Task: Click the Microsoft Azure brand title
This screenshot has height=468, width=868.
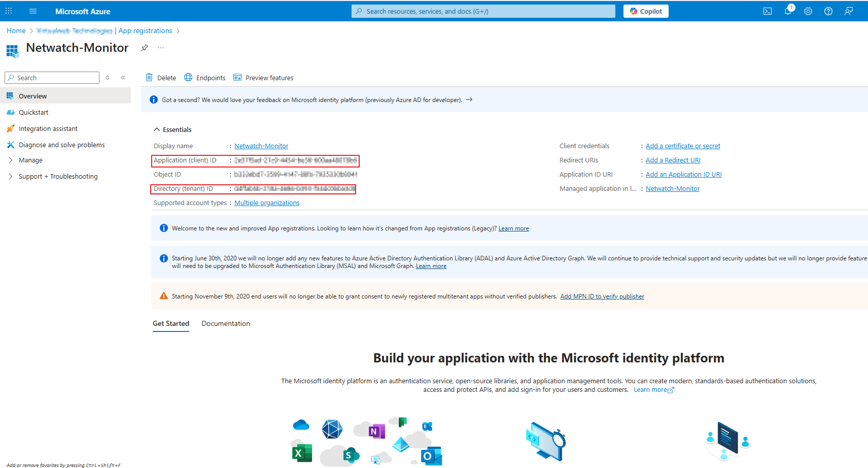Action: (x=83, y=11)
